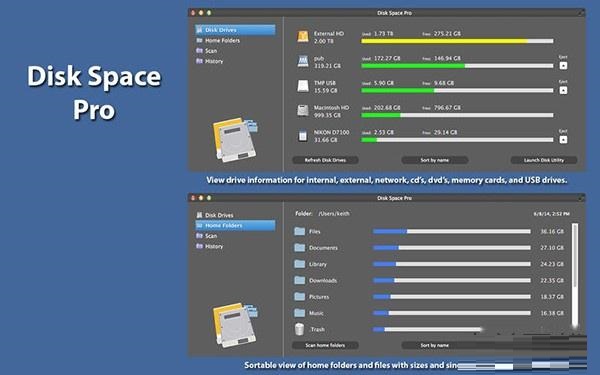Click Sort by name in the top window
The width and height of the screenshot is (600, 375).
(x=435, y=160)
